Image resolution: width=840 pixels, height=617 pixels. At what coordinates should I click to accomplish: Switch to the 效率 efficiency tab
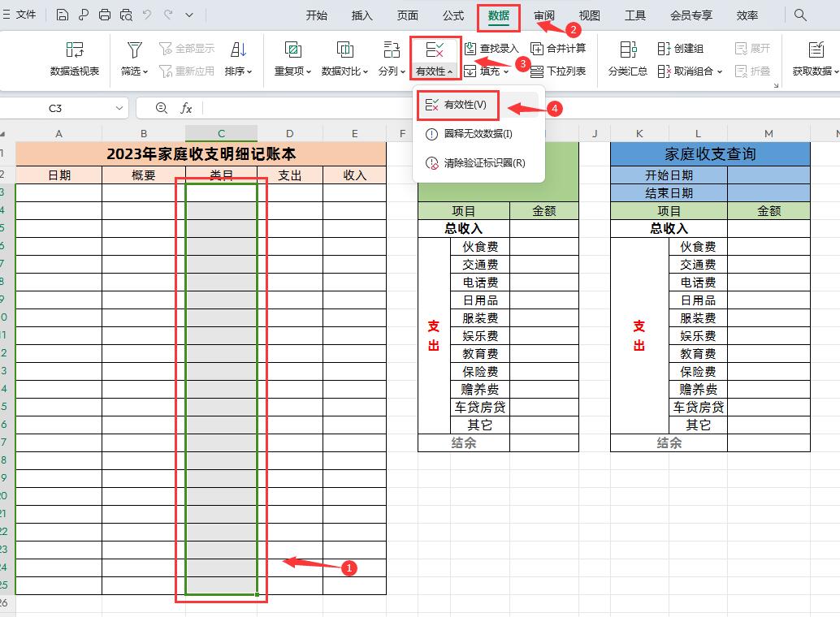coord(747,15)
